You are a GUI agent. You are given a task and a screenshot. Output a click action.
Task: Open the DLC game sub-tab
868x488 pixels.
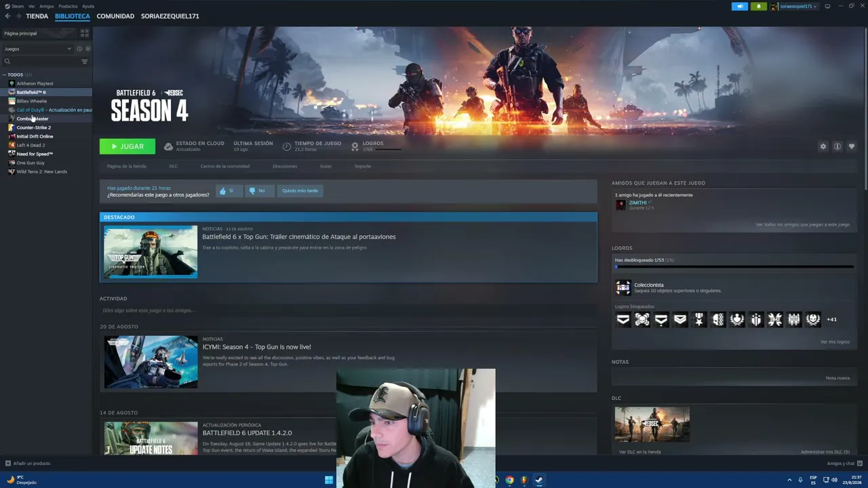point(174,166)
